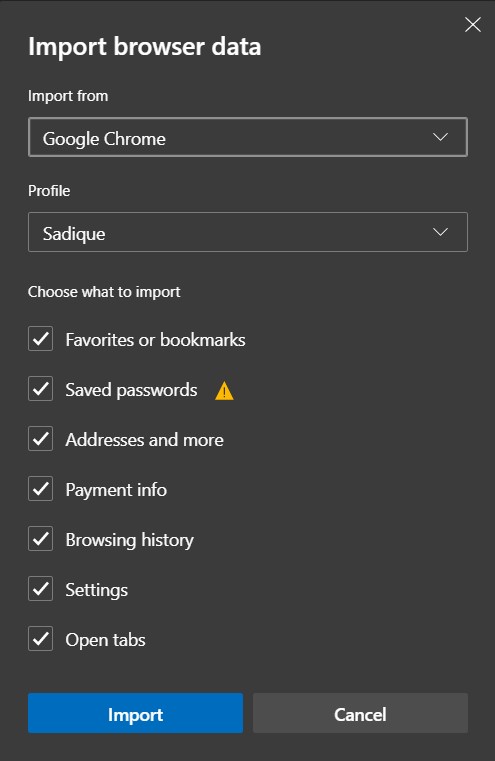Click the Favorites or bookmarks label
The height and width of the screenshot is (761, 495).
(x=155, y=340)
